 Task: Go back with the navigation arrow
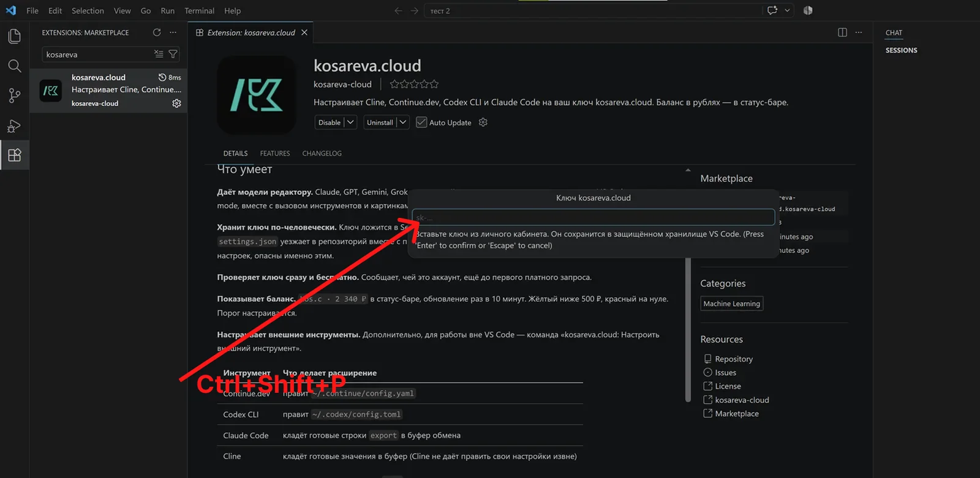coord(398,10)
